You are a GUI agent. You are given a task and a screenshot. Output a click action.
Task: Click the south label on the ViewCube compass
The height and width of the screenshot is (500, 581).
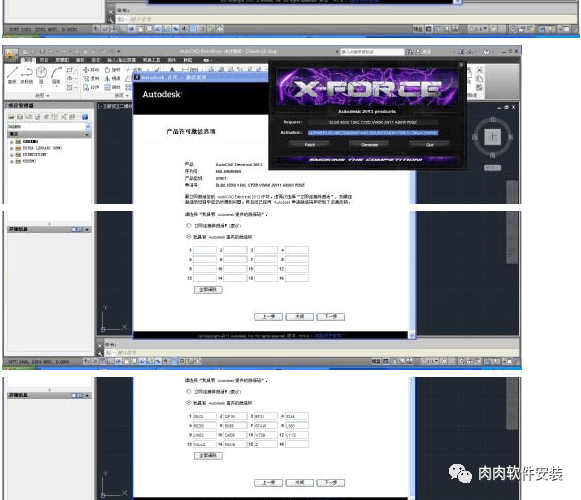[x=493, y=155]
